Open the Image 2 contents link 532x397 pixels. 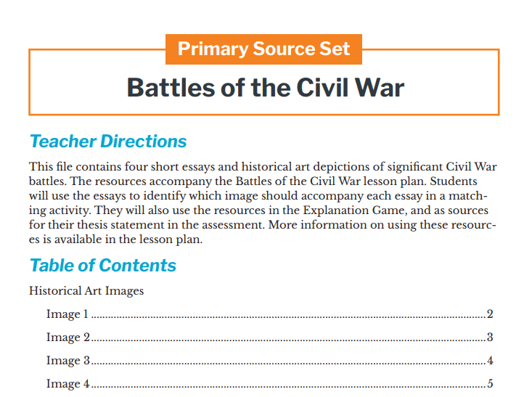click(68, 337)
